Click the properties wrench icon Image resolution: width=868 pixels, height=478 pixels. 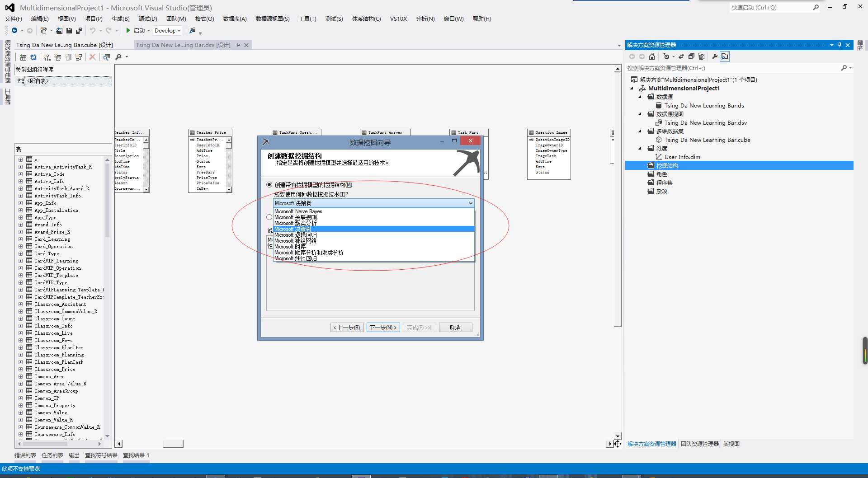715,56
